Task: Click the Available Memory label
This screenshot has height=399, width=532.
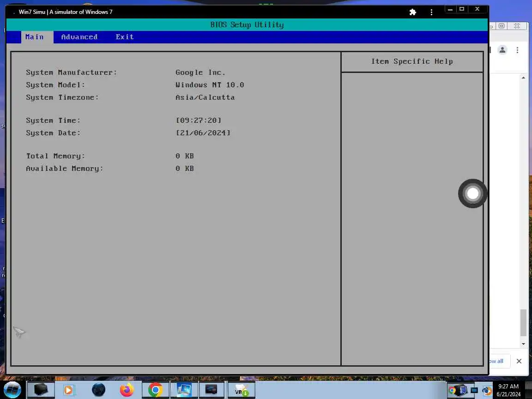Action: point(65,169)
